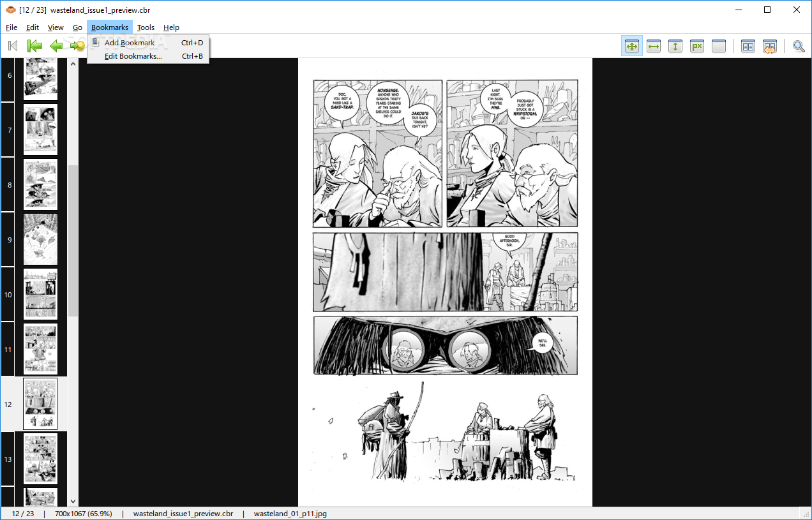Jump back ten pages (green bar-arrow icon)

(34, 46)
